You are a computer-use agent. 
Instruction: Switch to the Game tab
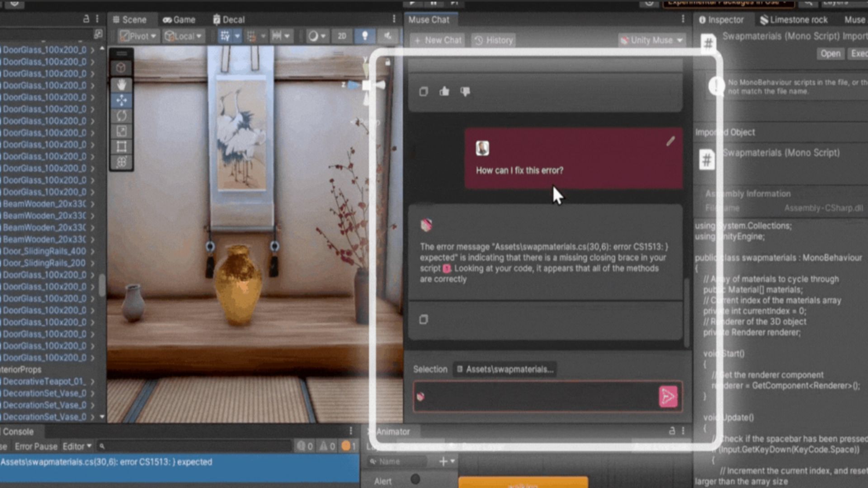pyautogui.click(x=179, y=20)
